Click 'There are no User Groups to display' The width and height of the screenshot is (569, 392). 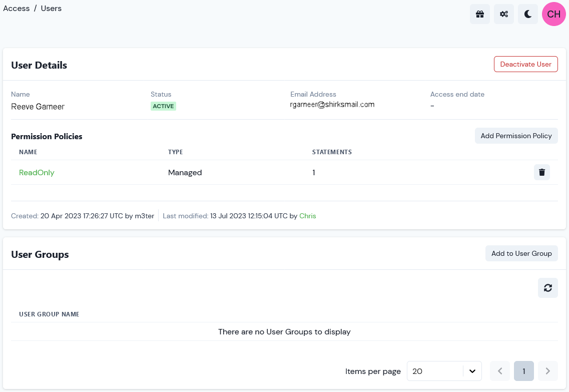pyautogui.click(x=284, y=332)
